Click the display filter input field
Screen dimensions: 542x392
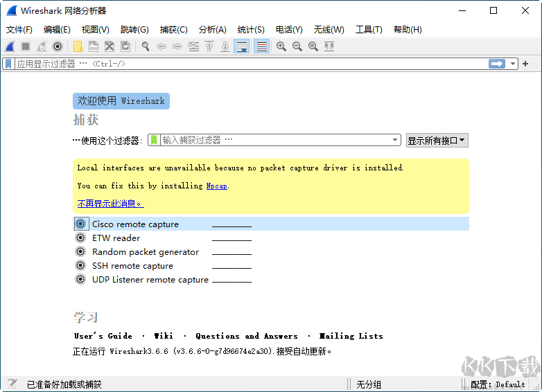(x=252, y=64)
